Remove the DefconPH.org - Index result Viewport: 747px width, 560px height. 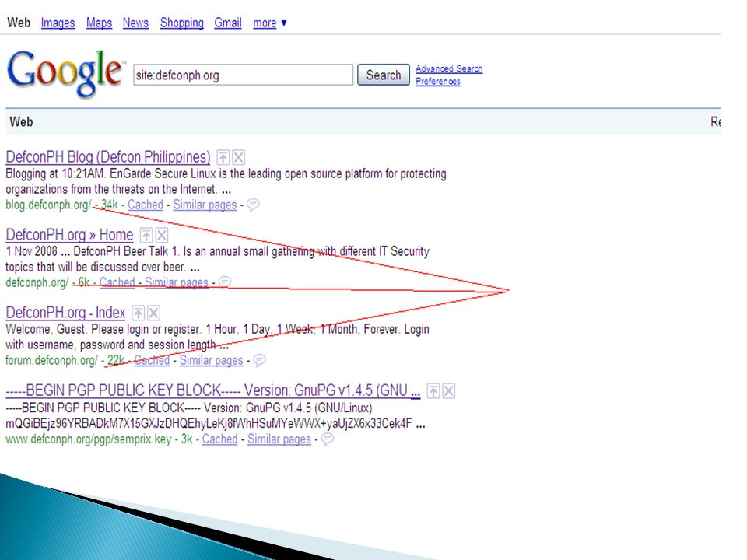coord(153,313)
